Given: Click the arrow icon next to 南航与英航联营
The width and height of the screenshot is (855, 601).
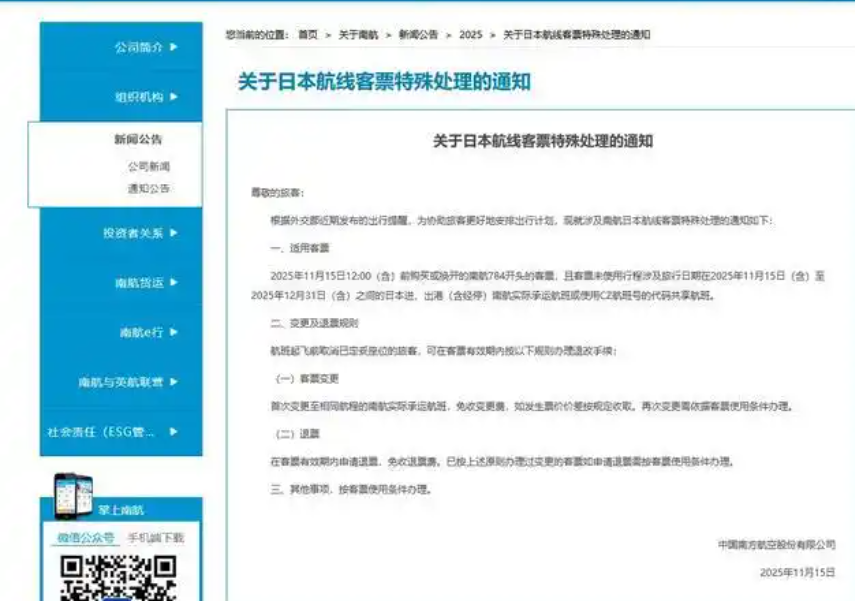Looking at the screenshot, I should [174, 382].
